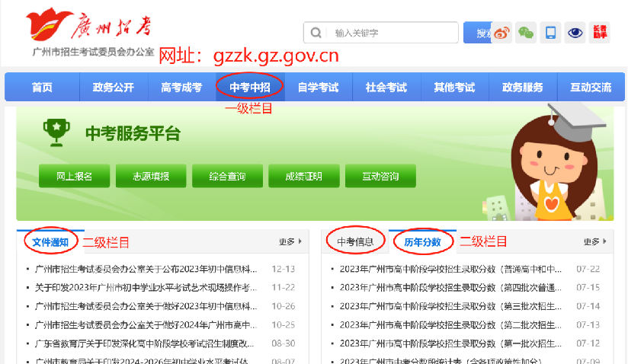
Task: Open 其他考试 navigation item
Action: 454,88
